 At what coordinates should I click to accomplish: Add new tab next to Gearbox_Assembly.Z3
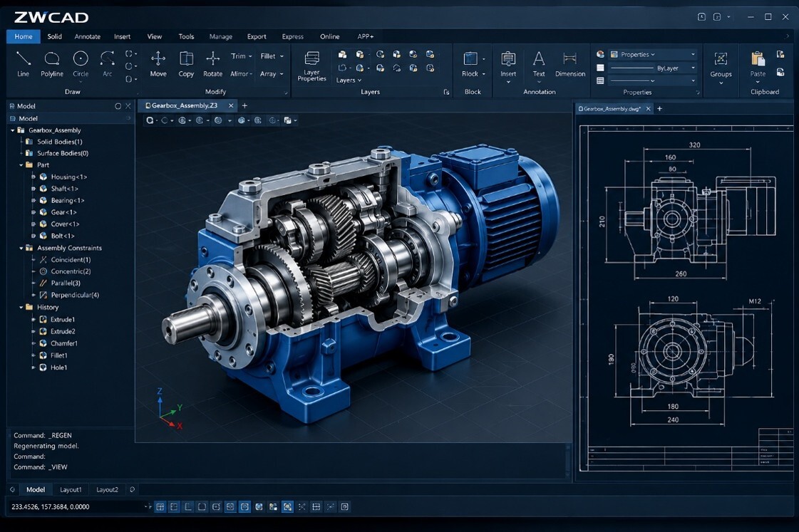pos(244,105)
